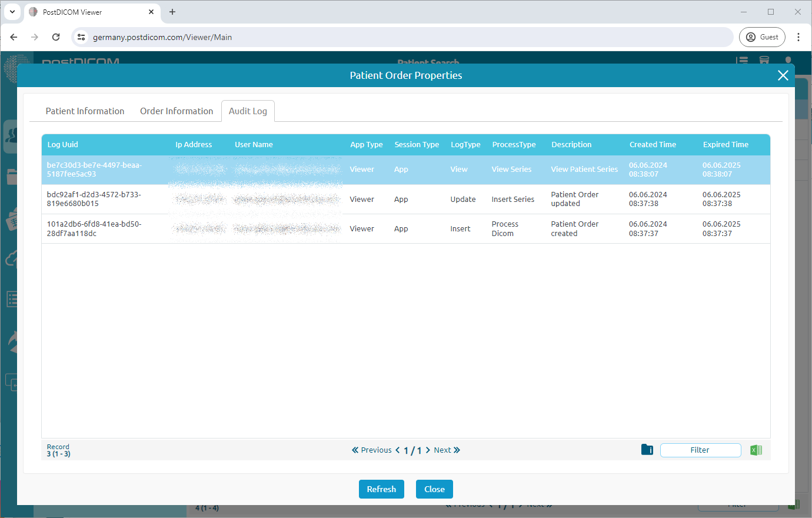Open the recycle bin icon in the header

(764, 61)
